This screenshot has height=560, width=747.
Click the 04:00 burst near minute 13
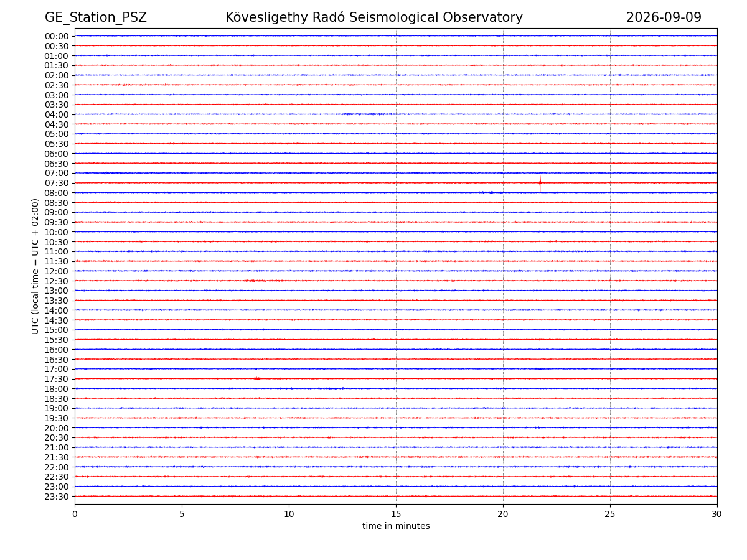(x=367, y=114)
